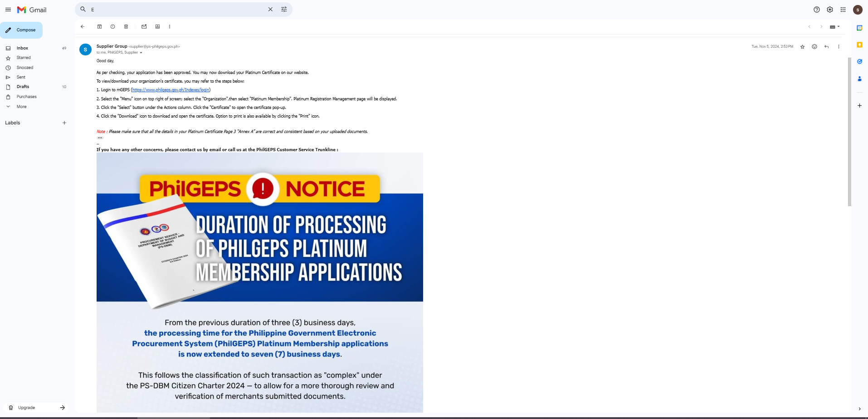Image resolution: width=868 pixels, height=419 pixels.
Task: Open the PhilGEPS login link
Action: [x=171, y=90]
